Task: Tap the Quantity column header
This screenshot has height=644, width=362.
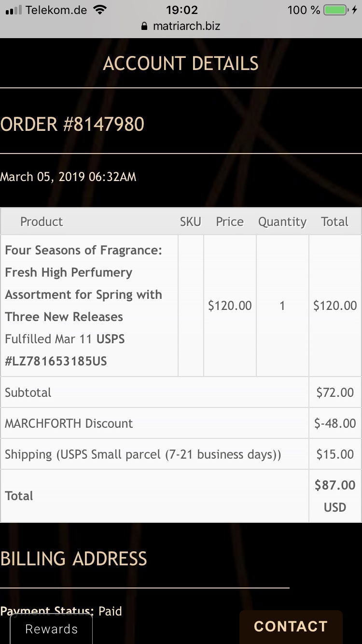Action: [x=282, y=222]
